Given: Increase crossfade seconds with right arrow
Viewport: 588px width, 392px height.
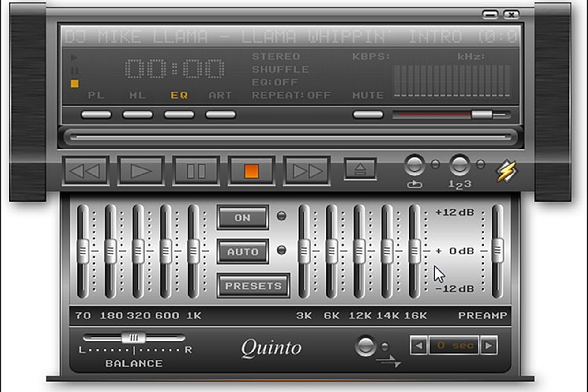Looking at the screenshot, I should point(489,345).
